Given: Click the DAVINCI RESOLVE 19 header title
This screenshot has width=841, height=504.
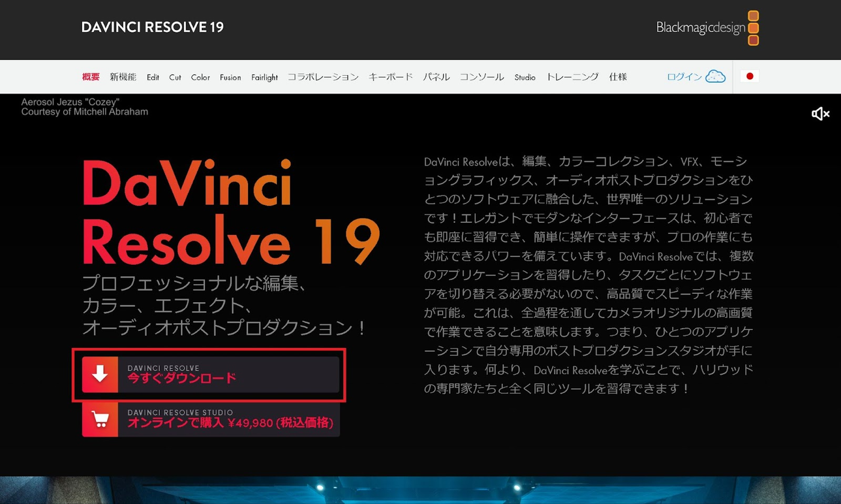Looking at the screenshot, I should pos(153,27).
